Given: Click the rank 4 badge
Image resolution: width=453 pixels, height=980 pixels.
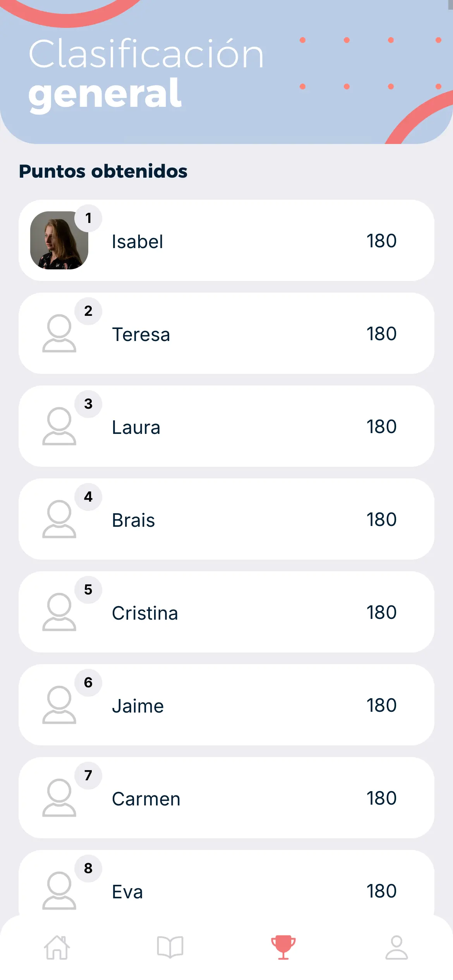Looking at the screenshot, I should click(88, 497).
